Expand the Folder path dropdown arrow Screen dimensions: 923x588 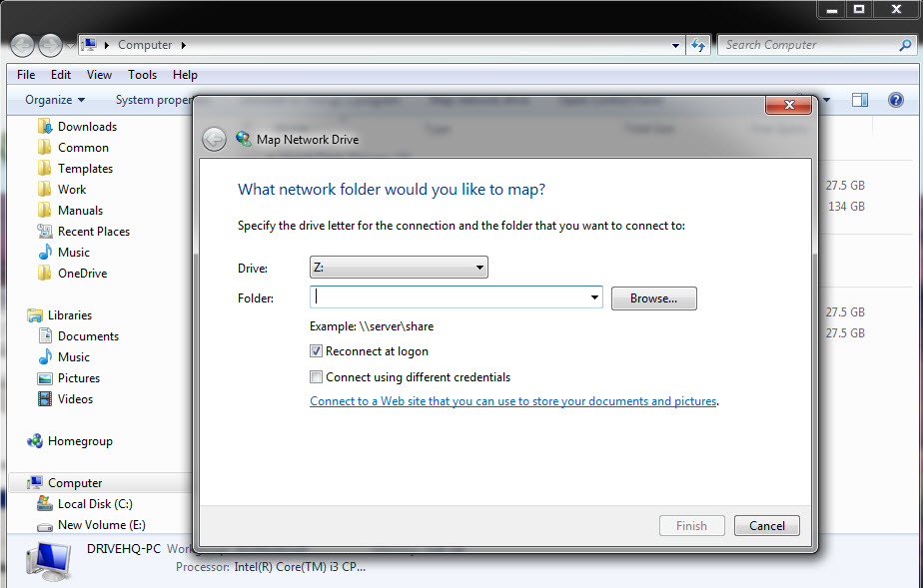[594, 297]
